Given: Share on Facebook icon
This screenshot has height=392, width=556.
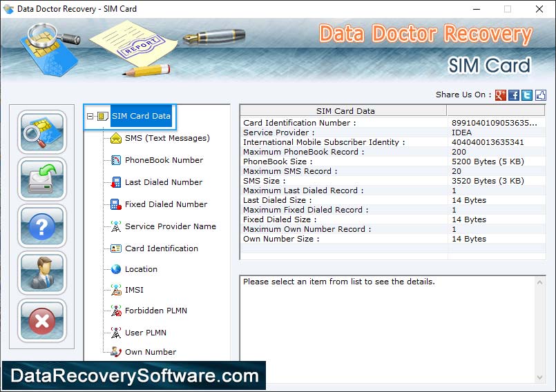Looking at the screenshot, I should coord(514,95).
